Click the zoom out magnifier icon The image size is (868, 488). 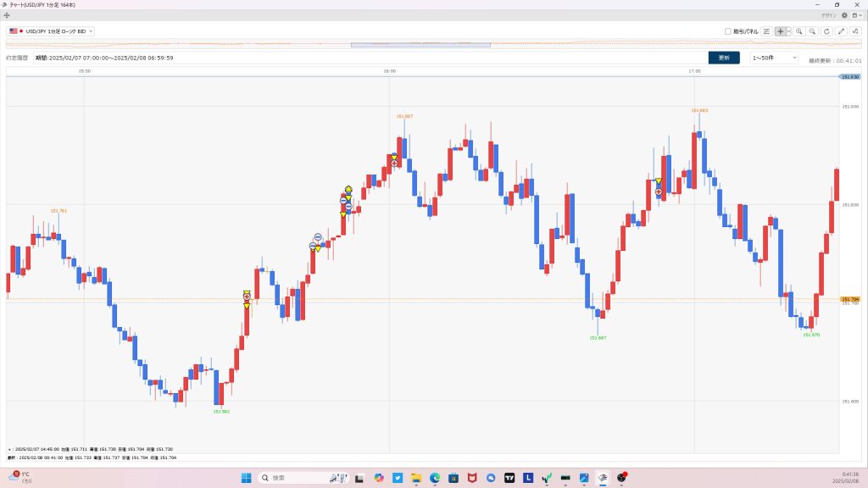(812, 31)
